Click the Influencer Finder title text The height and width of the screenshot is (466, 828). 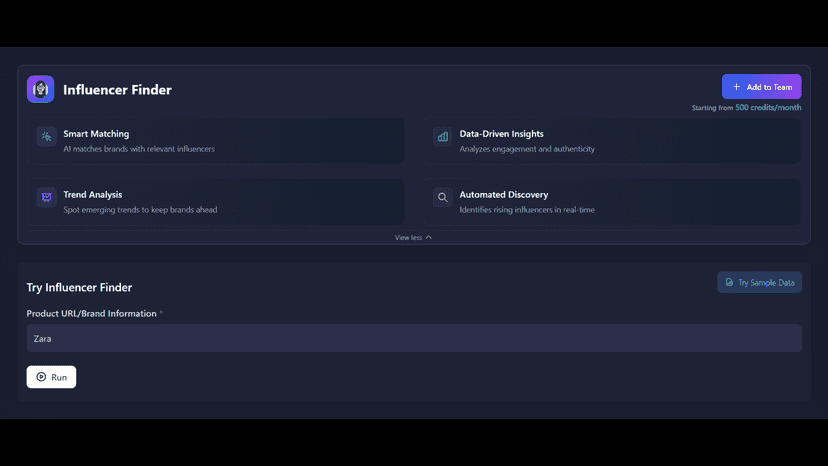click(117, 90)
